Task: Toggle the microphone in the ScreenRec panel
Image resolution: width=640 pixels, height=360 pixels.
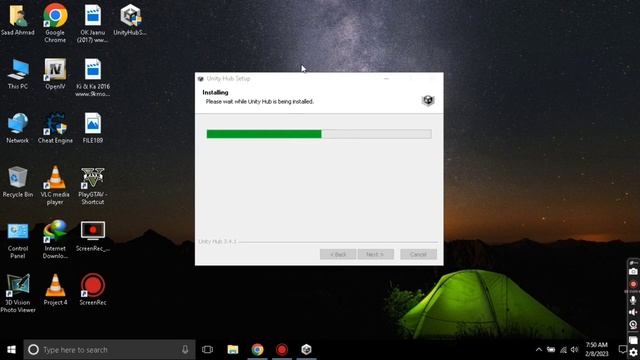Action: pos(633,300)
